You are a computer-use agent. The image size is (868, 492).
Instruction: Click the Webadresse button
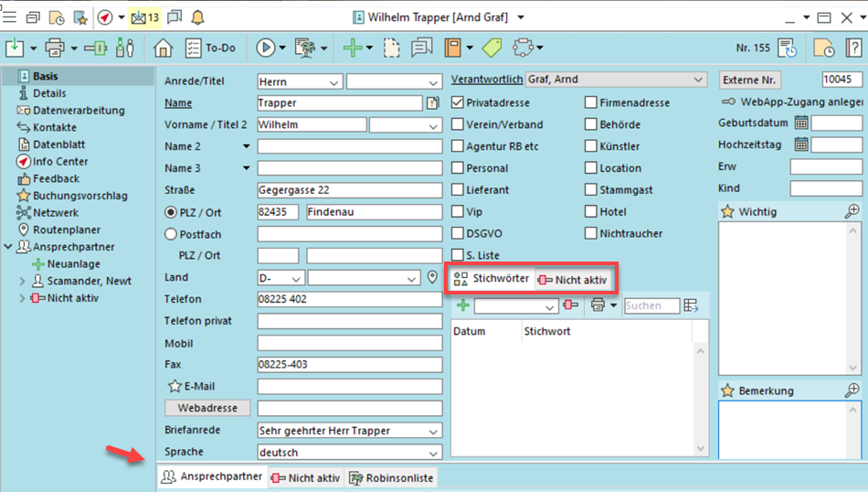pyautogui.click(x=207, y=408)
